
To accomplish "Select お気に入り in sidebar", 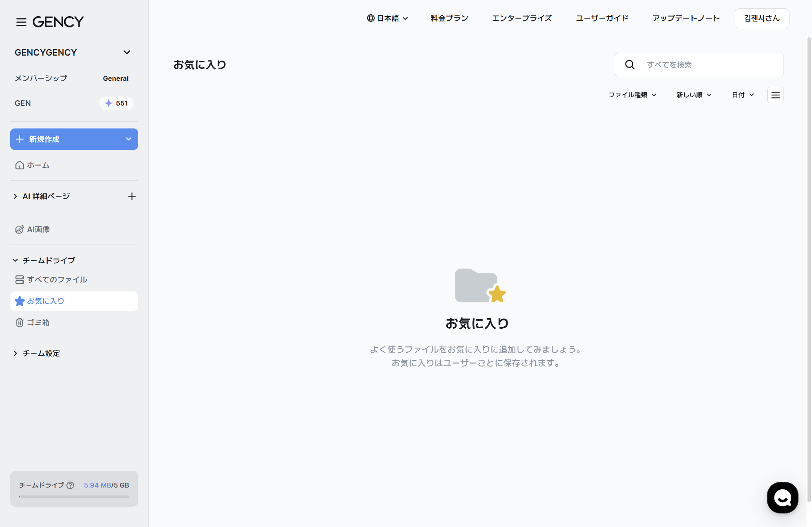I will click(x=74, y=301).
